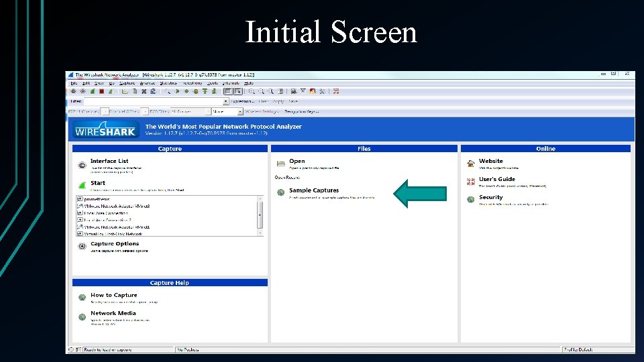
Task: Click the Resize All Columns toolbar icon
Action: [280, 92]
